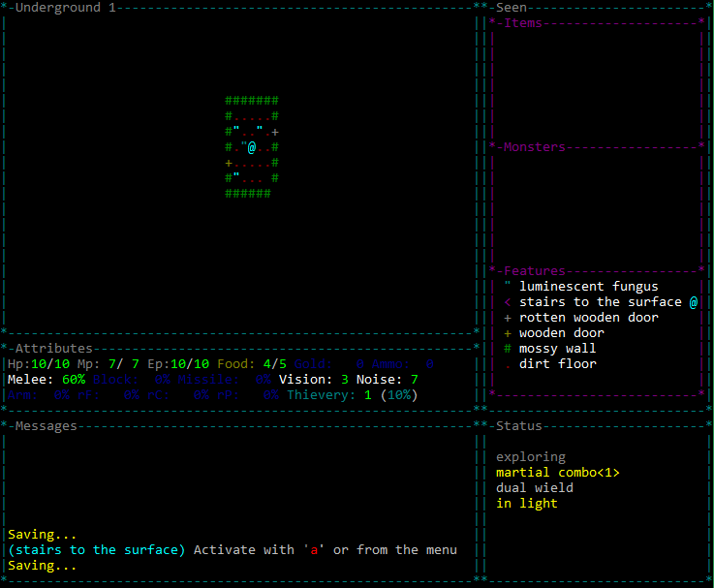The height and width of the screenshot is (588, 714).
Task: Click the 'martial combo<1>' status entry
Action: [x=558, y=473]
